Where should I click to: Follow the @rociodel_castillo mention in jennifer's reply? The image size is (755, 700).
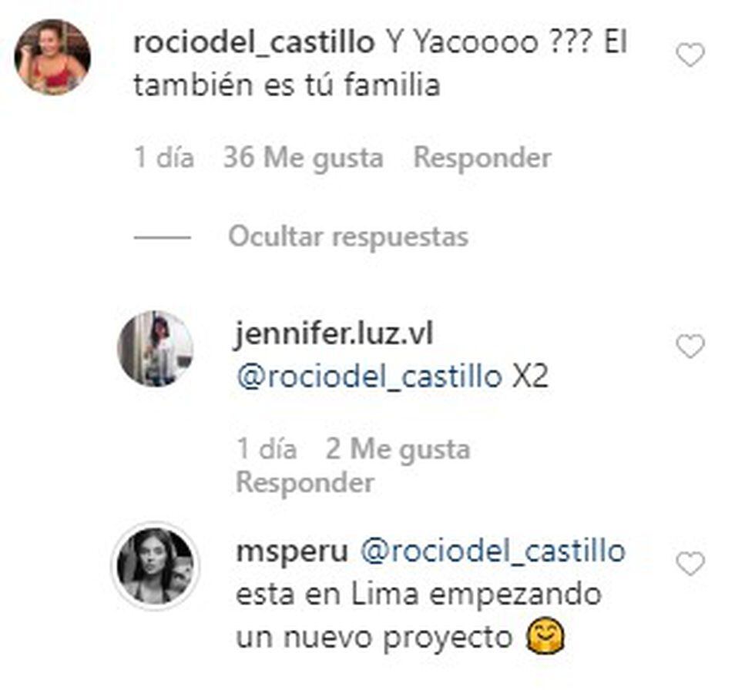click(369, 377)
